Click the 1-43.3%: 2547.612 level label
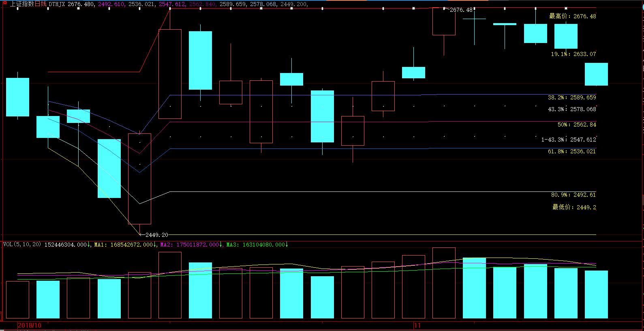The height and width of the screenshot is (331, 644). tap(569, 140)
